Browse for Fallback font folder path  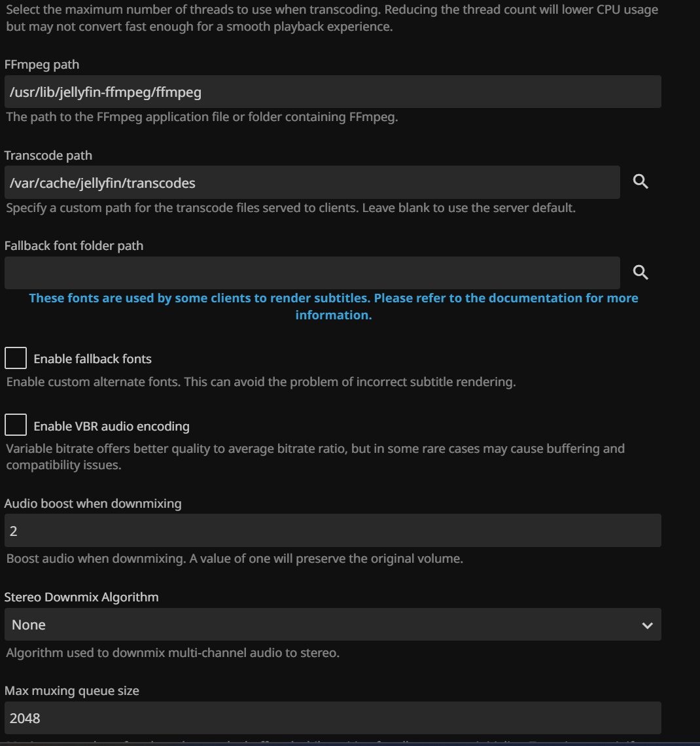pos(640,273)
